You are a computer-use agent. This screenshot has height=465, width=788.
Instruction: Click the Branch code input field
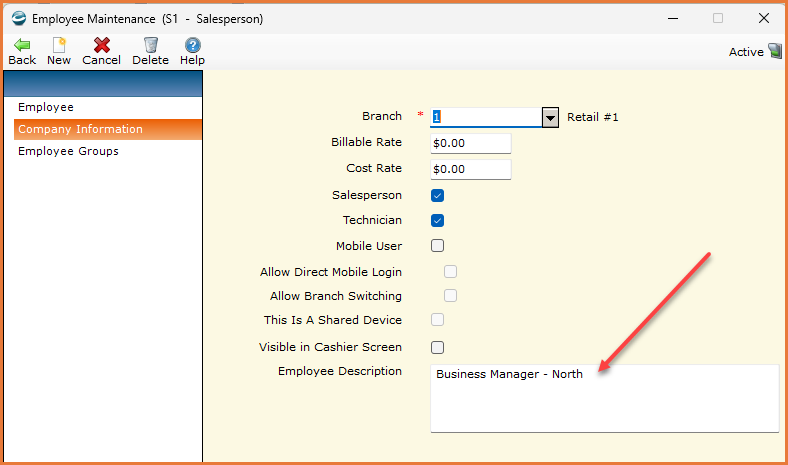(486, 117)
